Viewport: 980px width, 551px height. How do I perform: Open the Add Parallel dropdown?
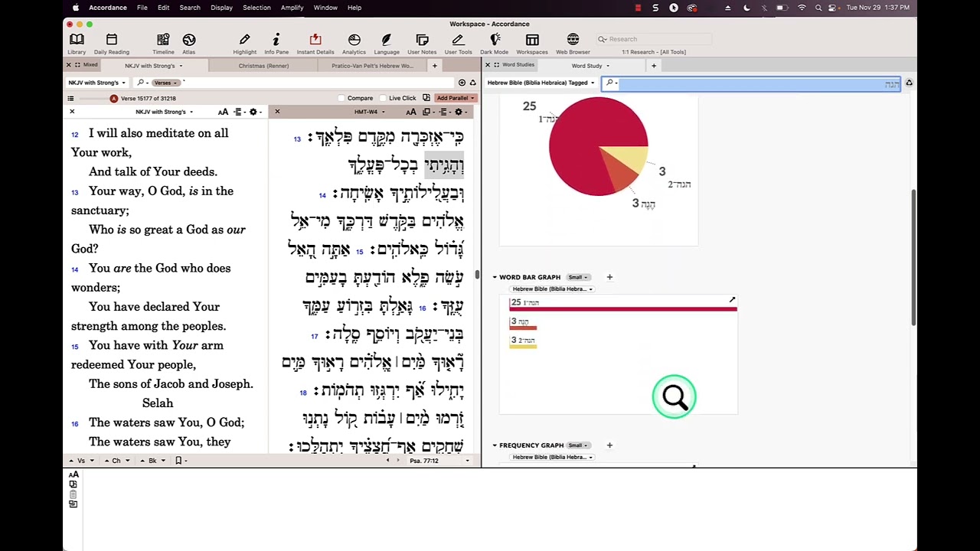click(x=456, y=98)
